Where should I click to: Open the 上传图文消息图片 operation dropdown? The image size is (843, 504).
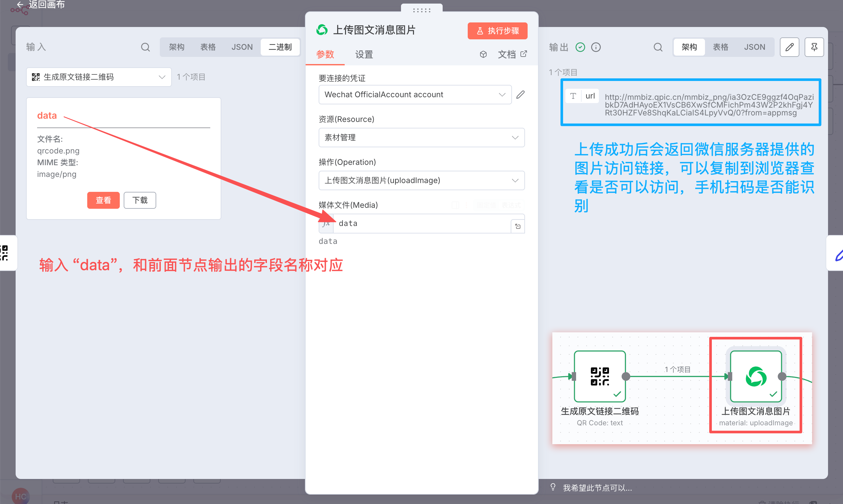[x=421, y=180]
